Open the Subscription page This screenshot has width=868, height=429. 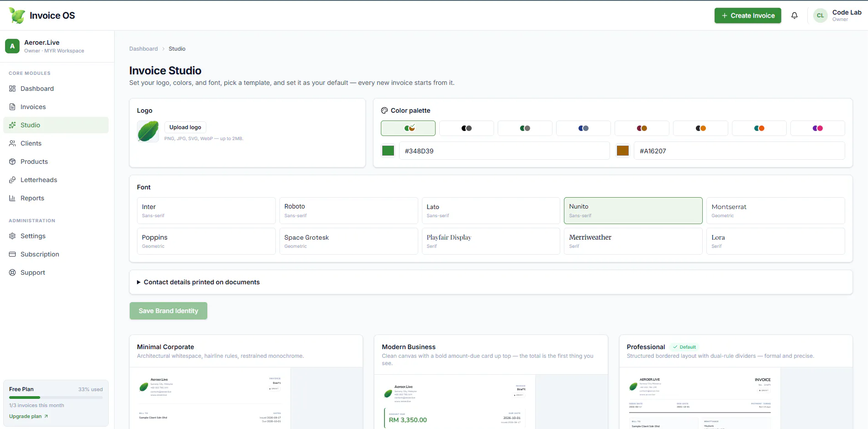click(56, 254)
